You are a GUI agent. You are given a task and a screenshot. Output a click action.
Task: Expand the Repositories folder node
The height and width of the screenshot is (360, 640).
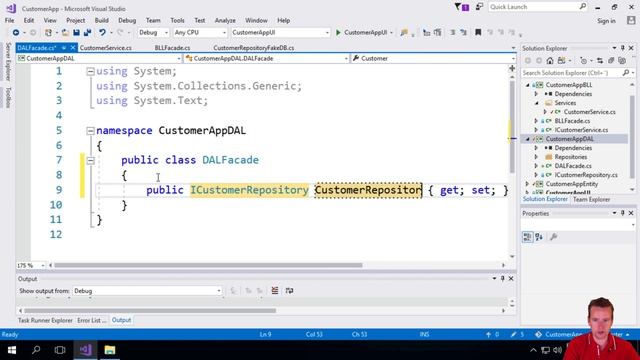tap(536, 157)
